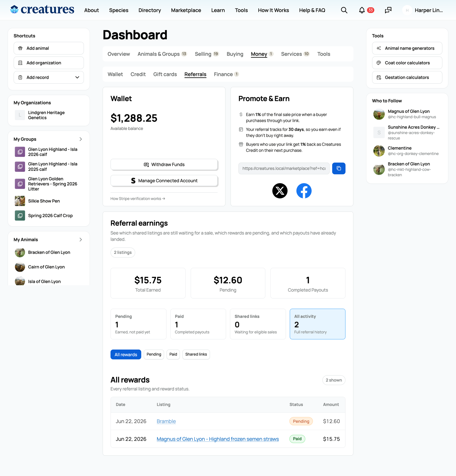The height and width of the screenshot is (476, 456).
Task: Open the Finance sub-tab
Action: point(226,74)
